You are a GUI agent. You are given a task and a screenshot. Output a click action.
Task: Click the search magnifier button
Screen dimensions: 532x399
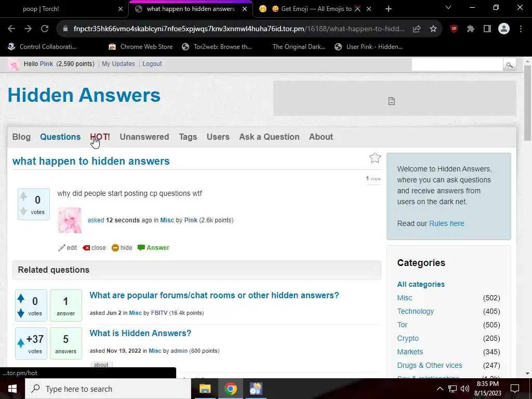point(509,65)
